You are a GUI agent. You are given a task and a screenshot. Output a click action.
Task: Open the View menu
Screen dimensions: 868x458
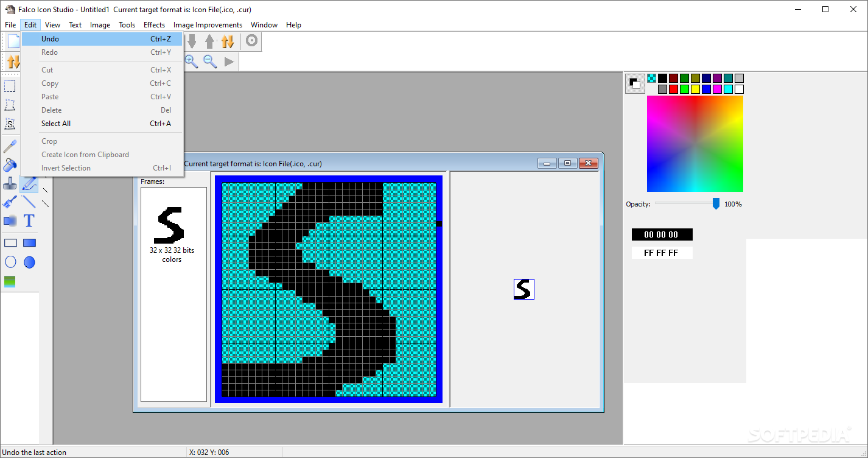(52, 25)
